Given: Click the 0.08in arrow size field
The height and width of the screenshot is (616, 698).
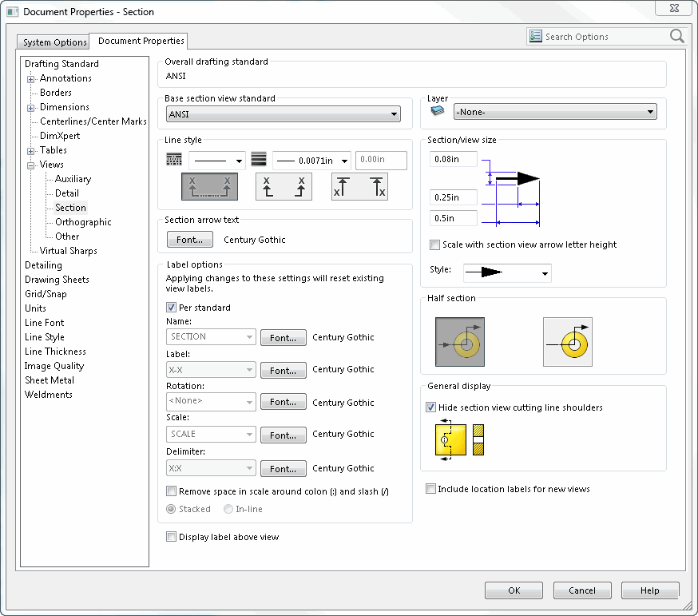Looking at the screenshot, I should tap(453, 159).
